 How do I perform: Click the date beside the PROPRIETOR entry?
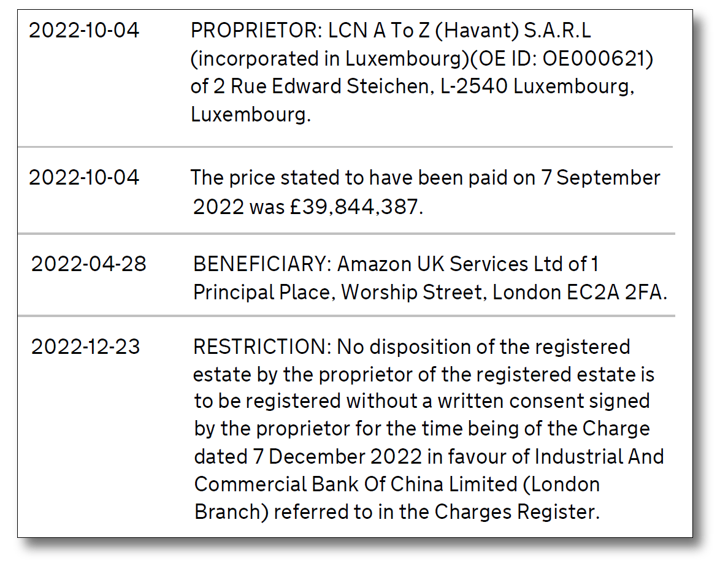(84, 31)
